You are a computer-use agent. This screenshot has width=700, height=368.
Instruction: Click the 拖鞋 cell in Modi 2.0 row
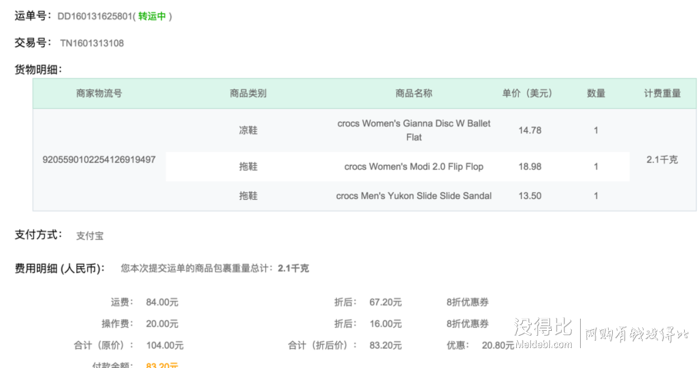pos(248,167)
